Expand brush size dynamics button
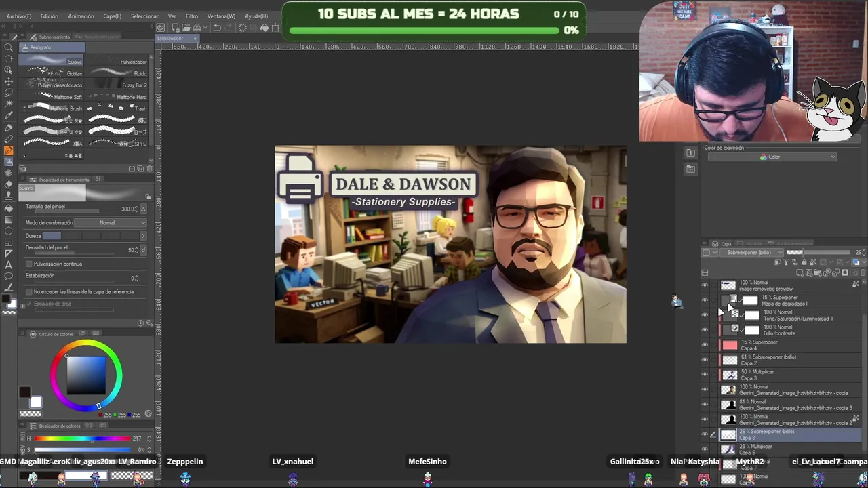The width and height of the screenshot is (868, 488). pos(143,209)
